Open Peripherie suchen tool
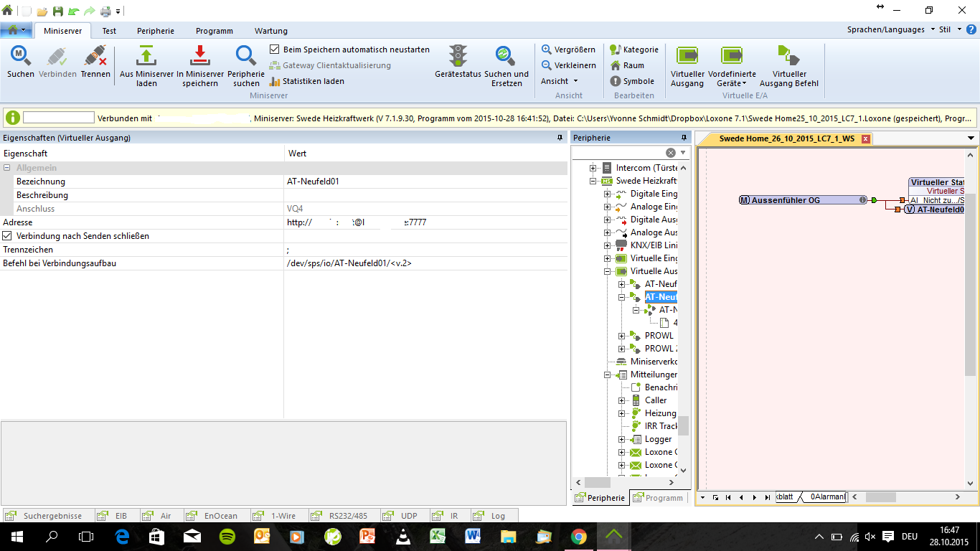Image resolution: width=980 pixels, height=551 pixels. click(x=246, y=57)
